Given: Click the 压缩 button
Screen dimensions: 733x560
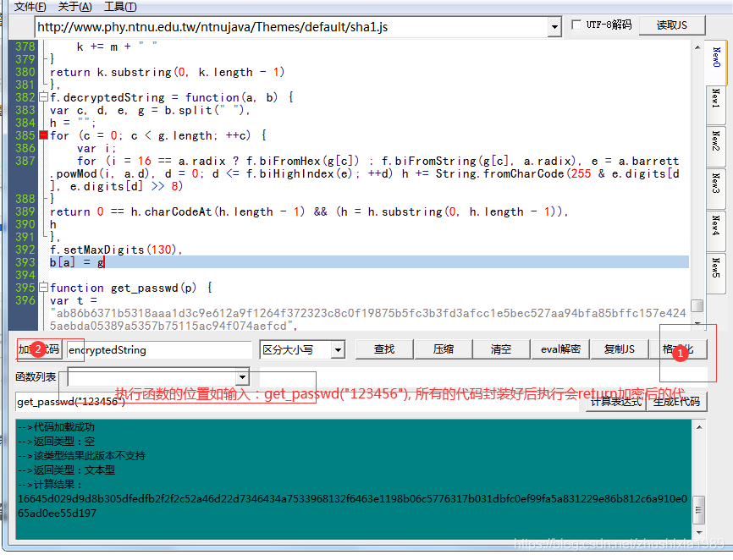Looking at the screenshot, I should (444, 349).
